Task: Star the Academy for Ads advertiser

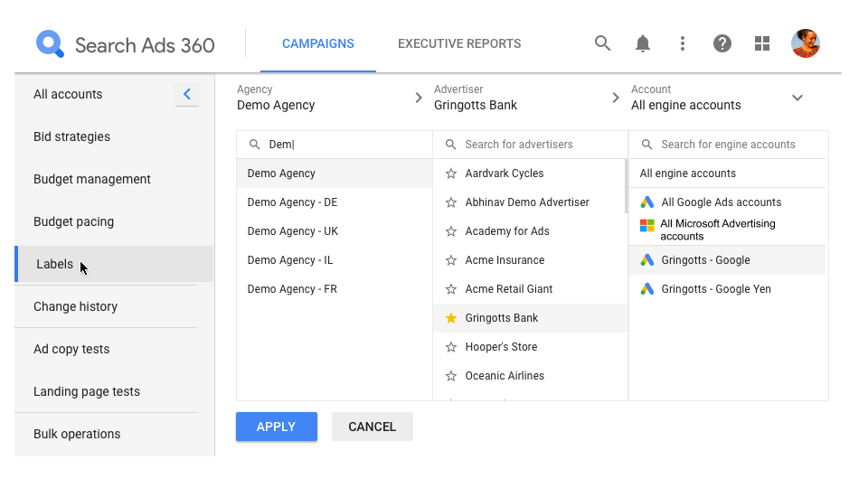Action: tap(451, 231)
